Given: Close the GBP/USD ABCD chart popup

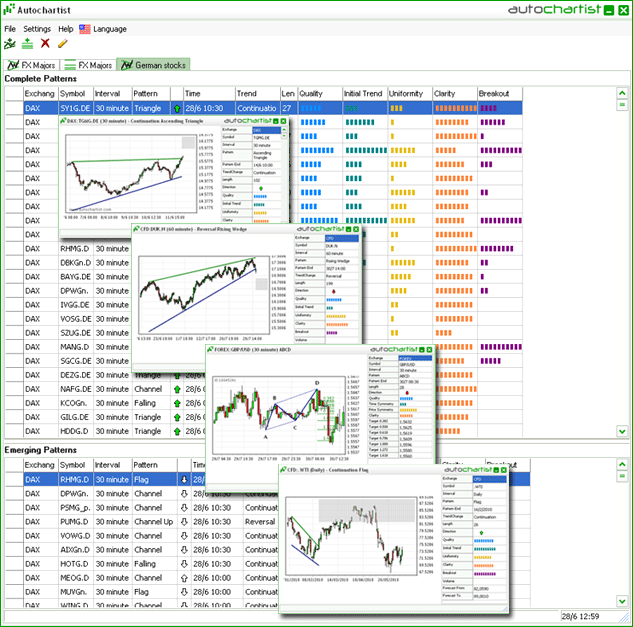Looking at the screenshot, I should coord(429,350).
